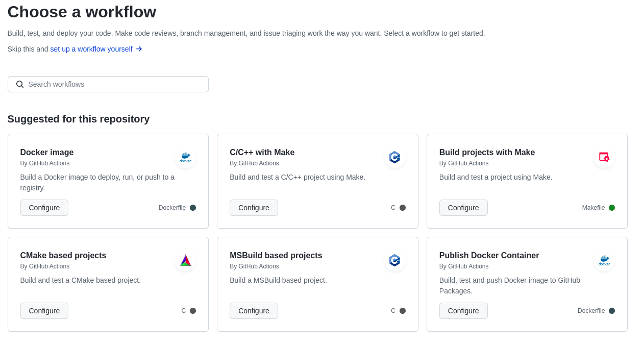Viewport: 644px width, 346px height.
Task: Click the MSBuild based projects title
Action: pos(276,255)
